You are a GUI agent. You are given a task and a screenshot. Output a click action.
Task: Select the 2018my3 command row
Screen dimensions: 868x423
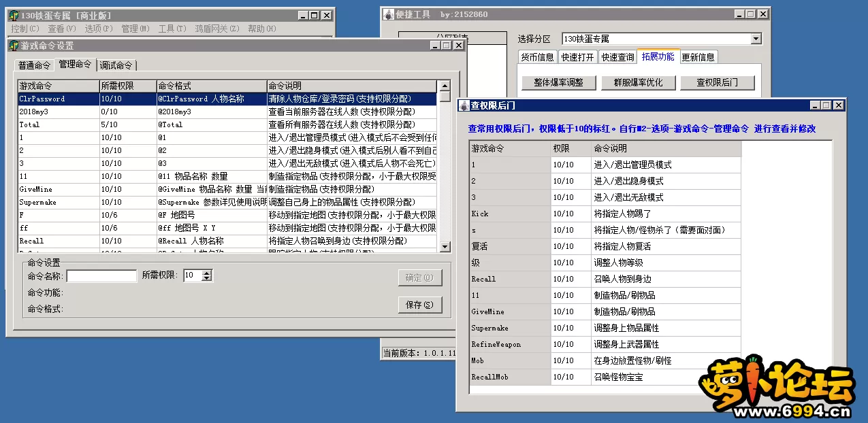227,112
